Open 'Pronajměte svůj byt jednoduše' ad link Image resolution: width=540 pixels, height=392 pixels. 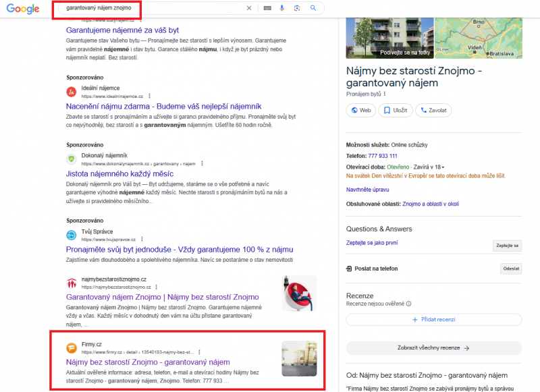[x=180, y=250]
